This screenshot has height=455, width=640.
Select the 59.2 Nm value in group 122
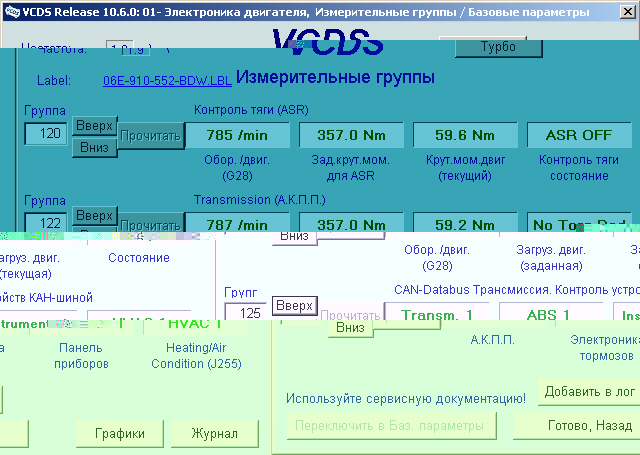(465, 224)
